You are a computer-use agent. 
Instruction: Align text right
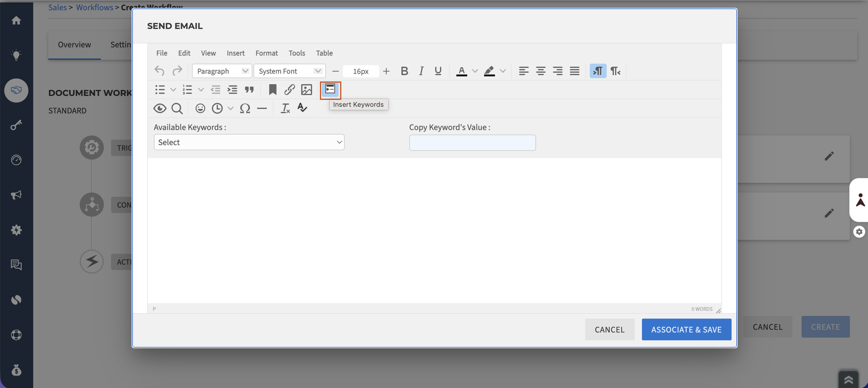click(x=558, y=71)
